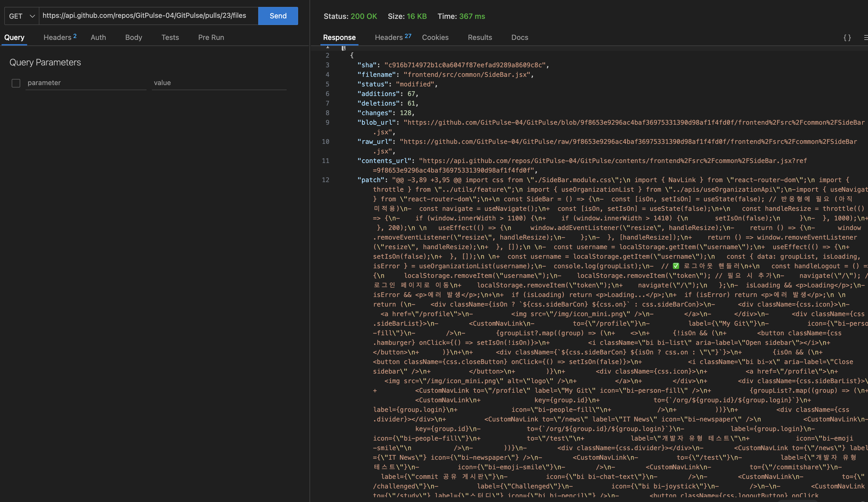This screenshot has height=502, width=868.
Task: Click the "contents_url" key in response
Action: (384, 161)
